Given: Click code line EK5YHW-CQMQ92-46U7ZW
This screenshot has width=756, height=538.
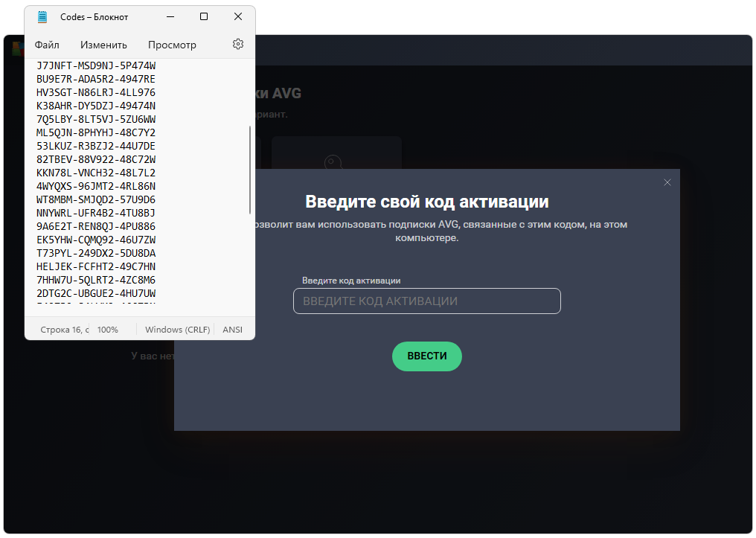Looking at the screenshot, I should pyautogui.click(x=96, y=240).
